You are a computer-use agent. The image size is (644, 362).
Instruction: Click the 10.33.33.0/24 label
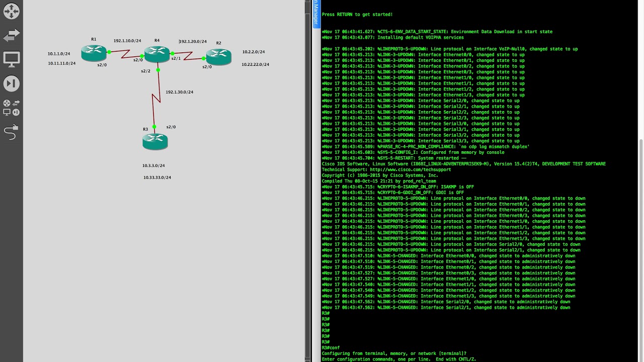[157, 177]
